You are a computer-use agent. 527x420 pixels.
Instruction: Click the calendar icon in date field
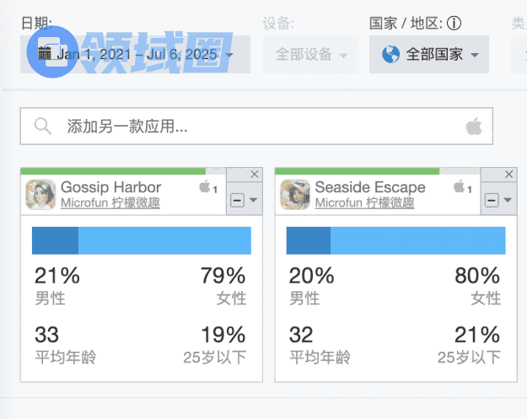pyautogui.click(x=44, y=55)
